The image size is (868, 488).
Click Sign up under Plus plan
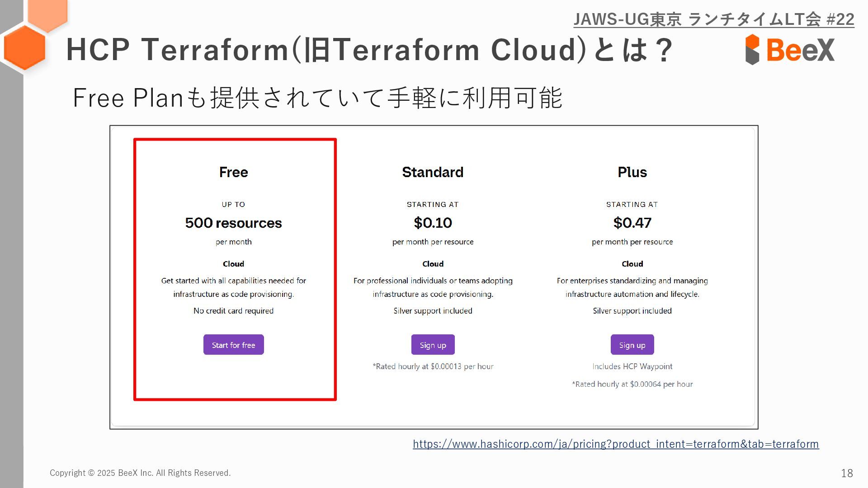(632, 345)
